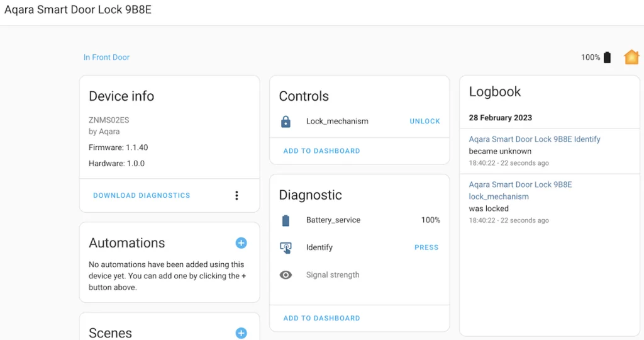Open the three-dot menu in Device info
The width and height of the screenshot is (644, 340).
236,196
